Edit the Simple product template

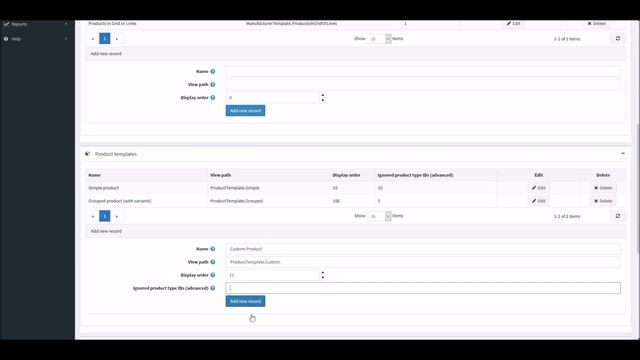[x=539, y=188]
